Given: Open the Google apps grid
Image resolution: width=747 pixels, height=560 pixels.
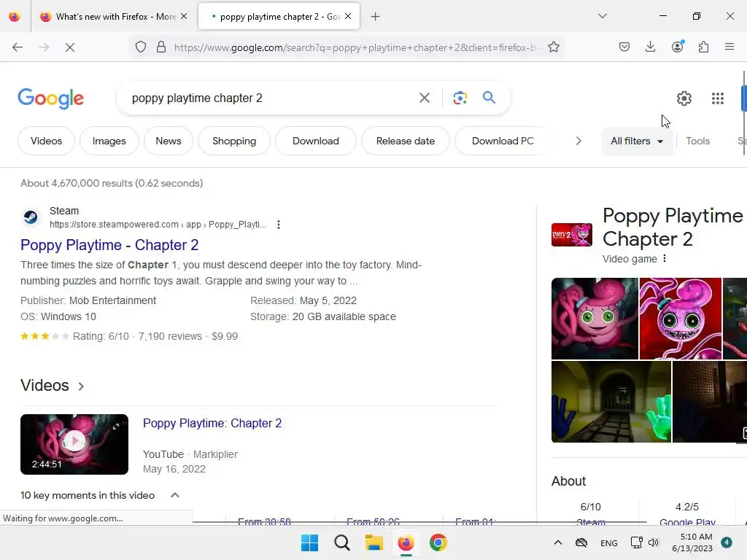Looking at the screenshot, I should [x=718, y=98].
